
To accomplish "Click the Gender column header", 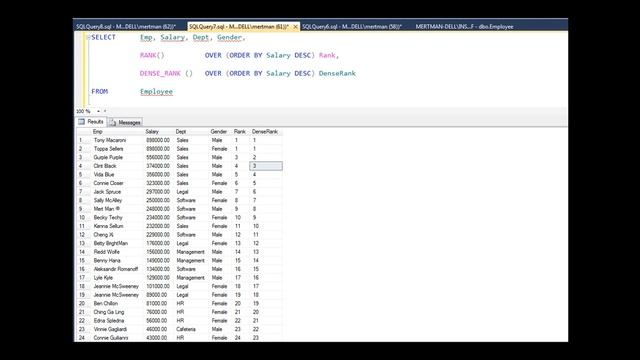I will [x=221, y=131].
